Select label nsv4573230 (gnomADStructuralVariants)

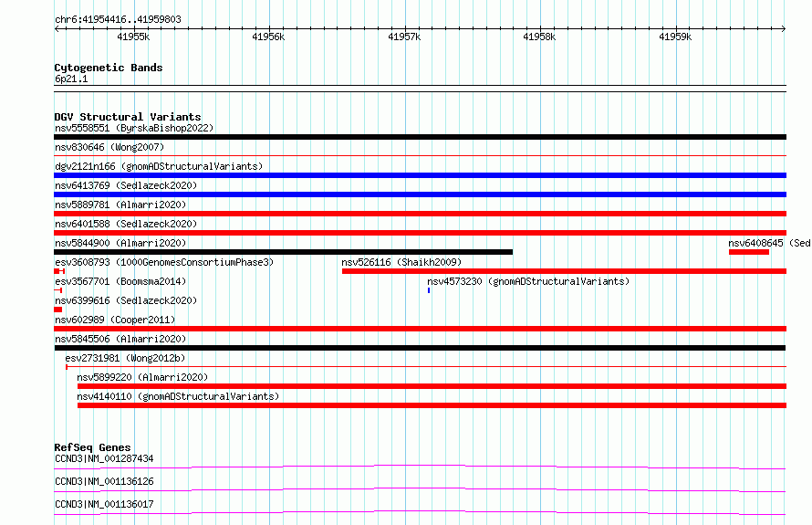tap(528, 281)
